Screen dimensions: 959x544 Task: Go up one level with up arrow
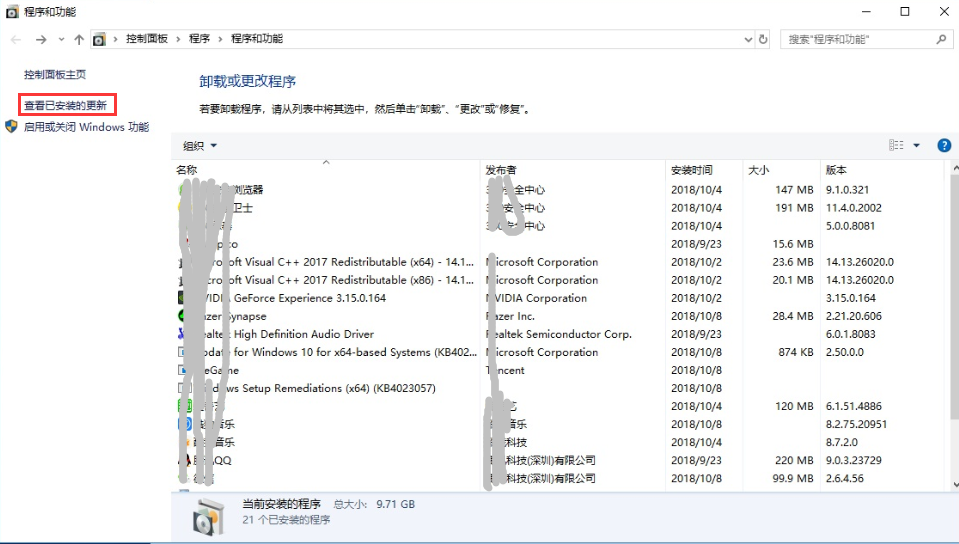pyautogui.click(x=79, y=39)
